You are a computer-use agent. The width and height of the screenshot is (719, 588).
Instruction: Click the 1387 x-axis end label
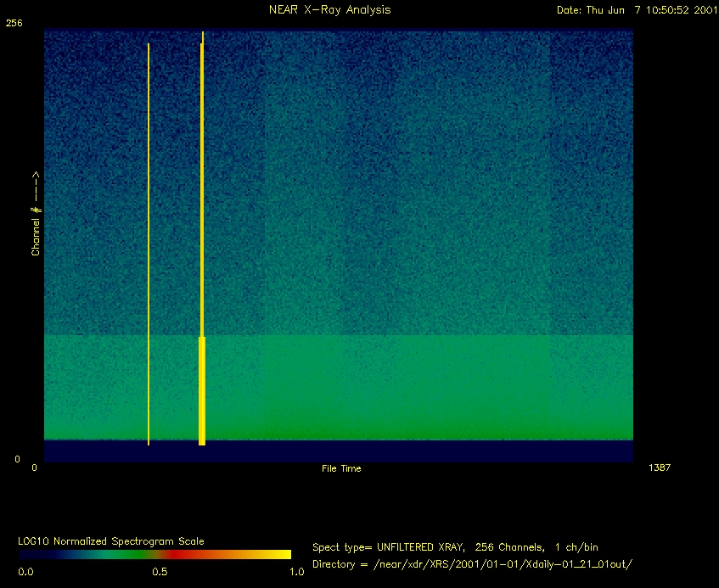coord(660,468)
